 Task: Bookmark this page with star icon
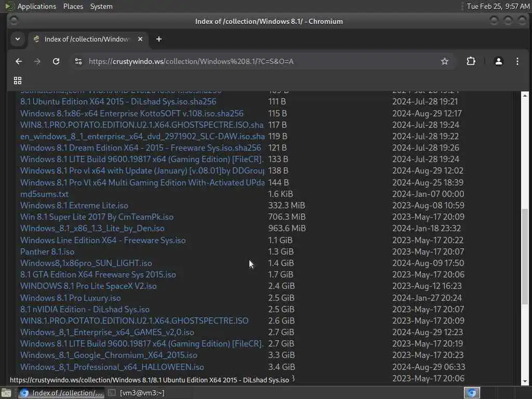point(445,61)
